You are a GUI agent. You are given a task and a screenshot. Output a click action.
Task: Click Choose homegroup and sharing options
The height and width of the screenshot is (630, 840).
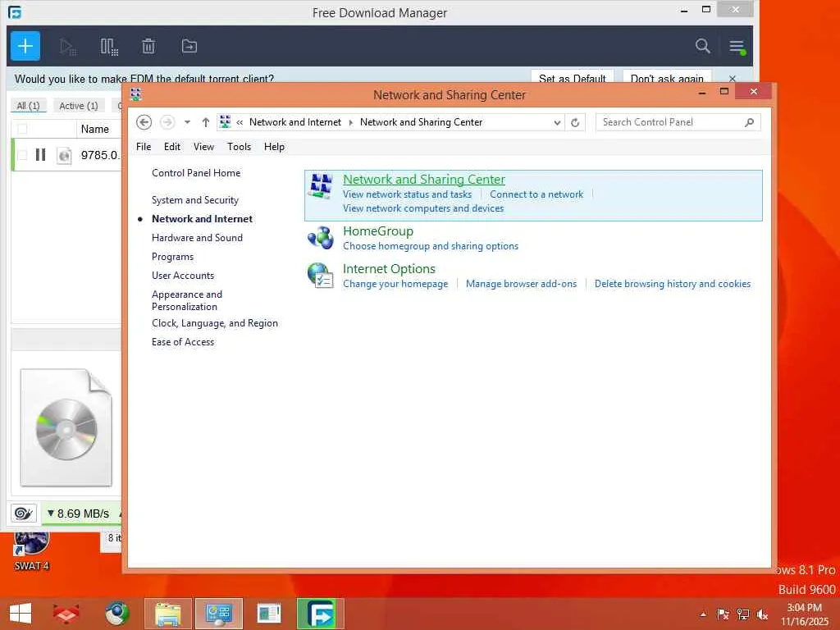pyautogui.click(x=430, y=246)
